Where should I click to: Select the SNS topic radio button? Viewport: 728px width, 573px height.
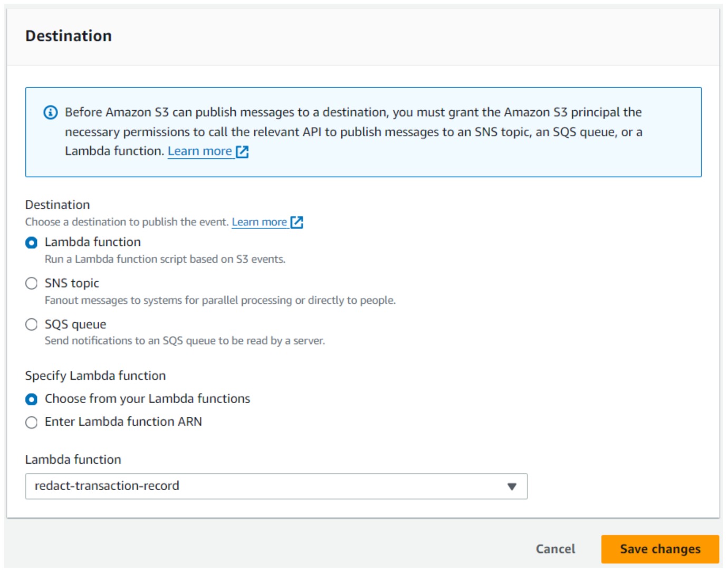pyautogui.click(x=32, y=283)
